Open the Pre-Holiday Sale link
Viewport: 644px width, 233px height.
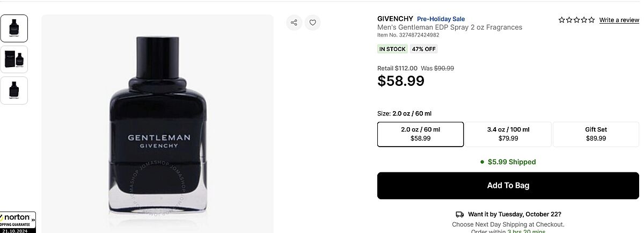pos(441,19)
